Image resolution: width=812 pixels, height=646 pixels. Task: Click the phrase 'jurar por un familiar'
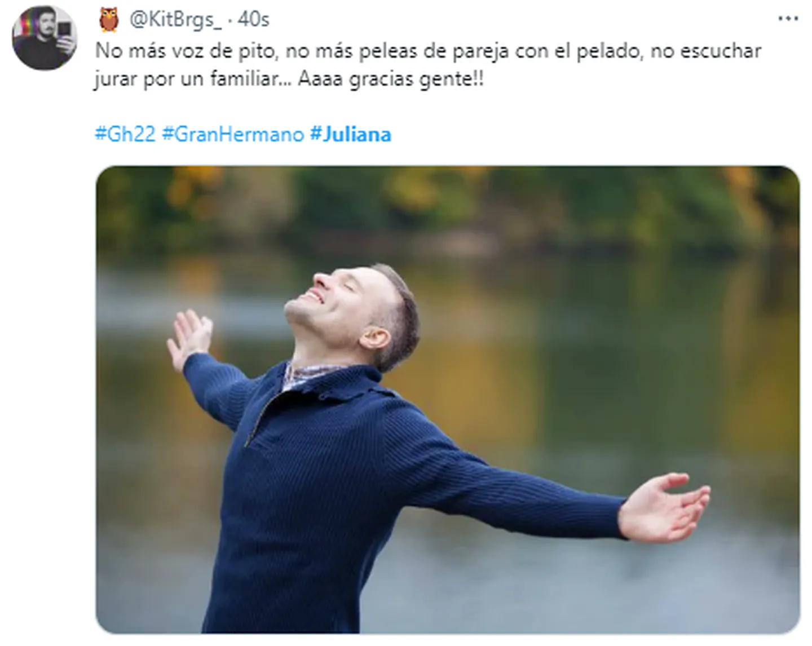(188, 79)
